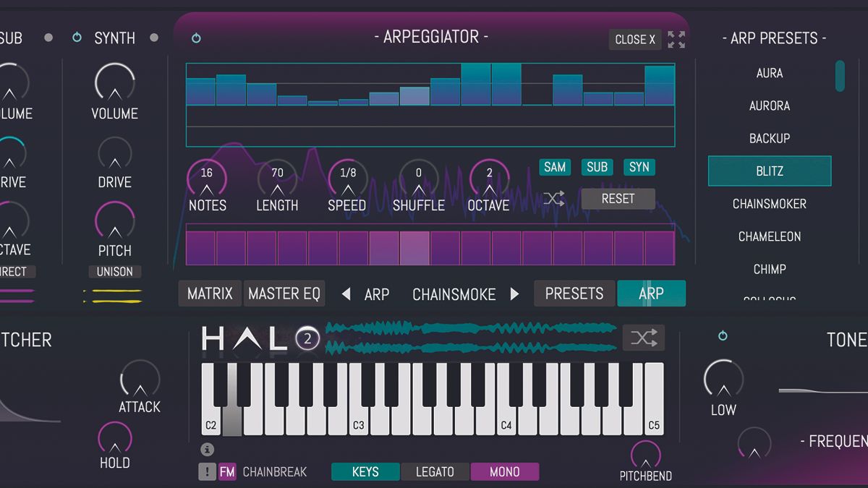Click the HALO 2 logo

[260, 338]
